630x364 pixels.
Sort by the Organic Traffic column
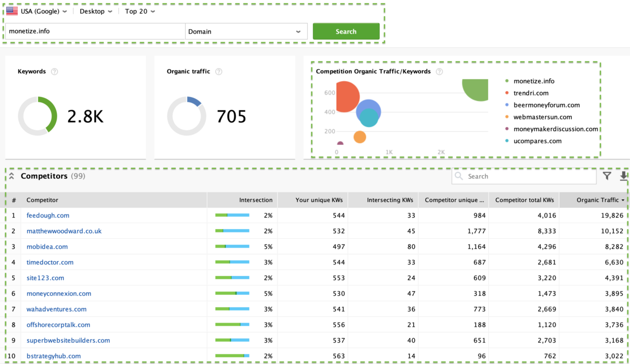594,200
